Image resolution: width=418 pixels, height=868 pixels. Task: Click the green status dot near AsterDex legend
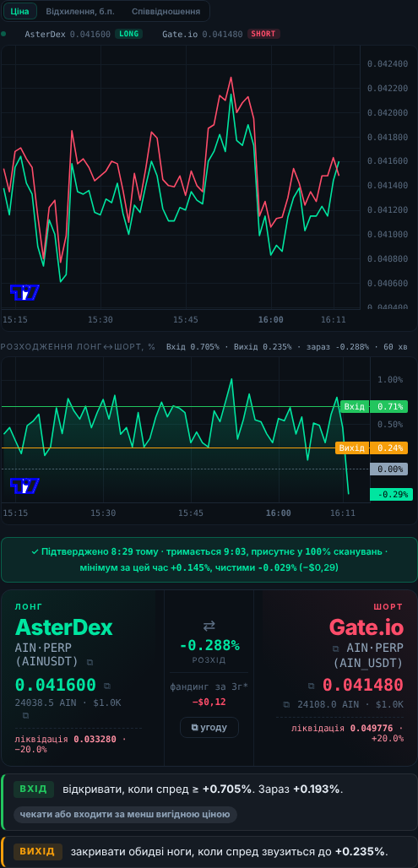point(3,34)
